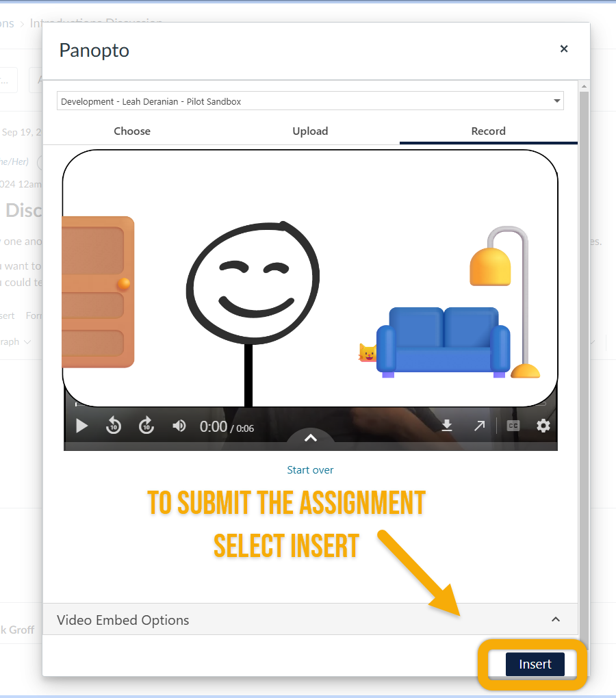Image resolution: width=616 pixels, height=698 pixels.
Task: Rewind video 10 seconds
Action: coord(114,426)
